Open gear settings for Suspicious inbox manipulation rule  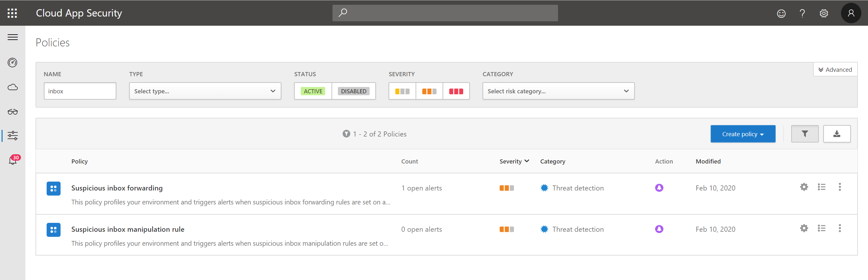[804, 228]
